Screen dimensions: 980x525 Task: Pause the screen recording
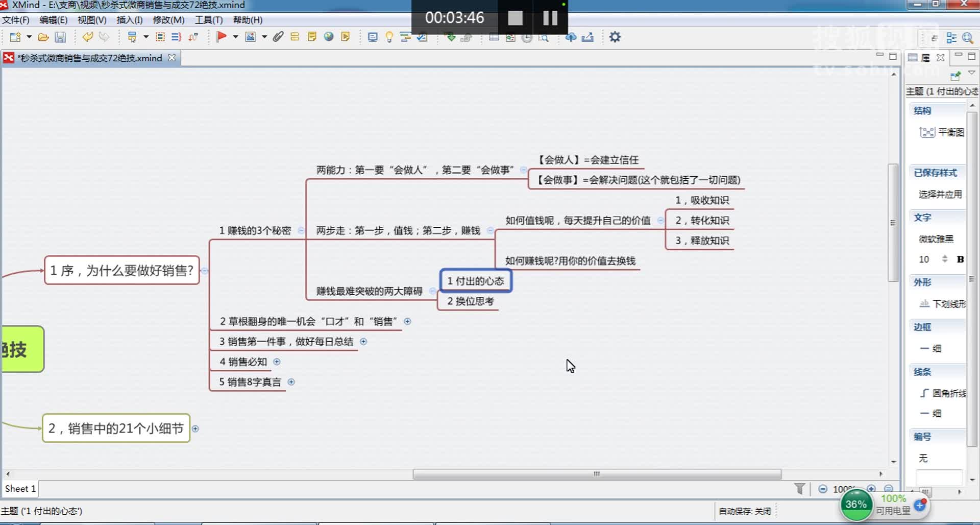tap(550, 18)
